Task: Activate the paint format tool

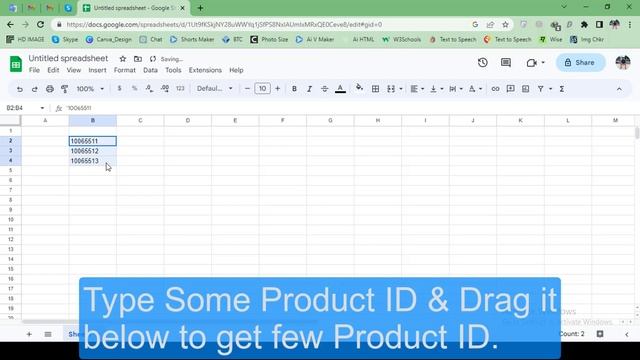Action: coord(64,89)
